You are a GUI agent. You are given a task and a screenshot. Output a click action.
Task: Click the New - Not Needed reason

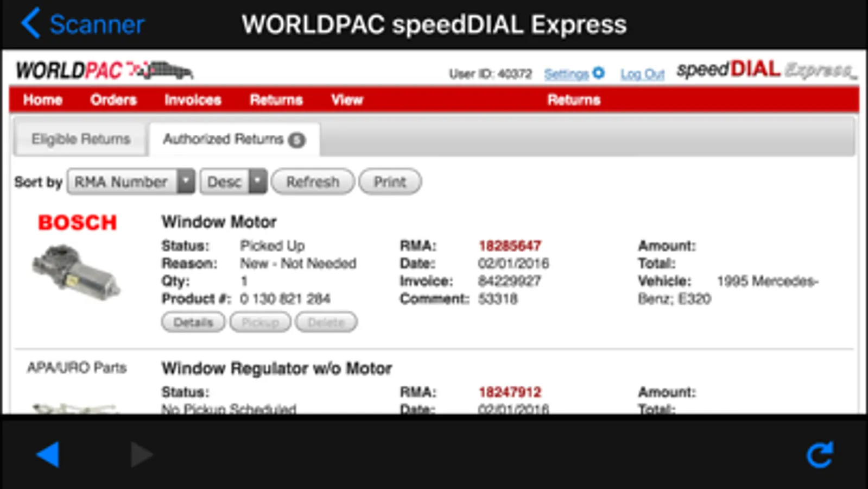[x=298, y=264]
